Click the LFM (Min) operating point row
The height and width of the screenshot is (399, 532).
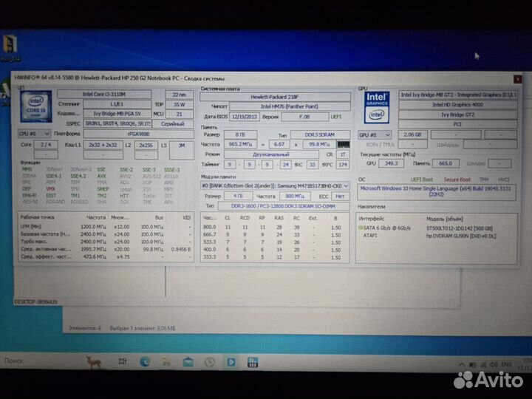106,227
